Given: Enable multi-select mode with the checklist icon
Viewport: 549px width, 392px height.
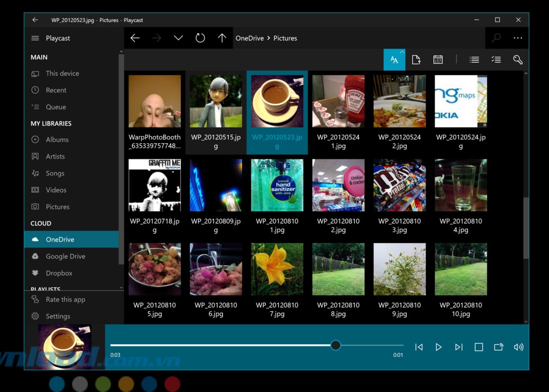Looking at the screenshot, I should click(x=496, y=59).
